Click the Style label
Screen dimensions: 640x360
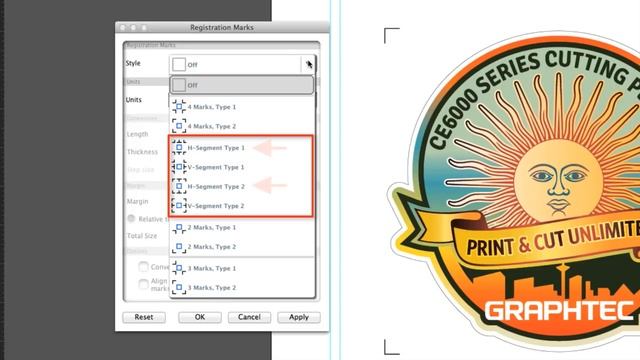[133, 63]
